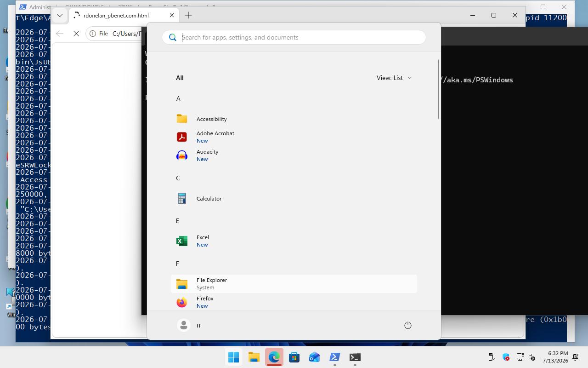Switch to PowerShell on the taskbar
This screenshot has height=368, width=588.
[334, 357]
